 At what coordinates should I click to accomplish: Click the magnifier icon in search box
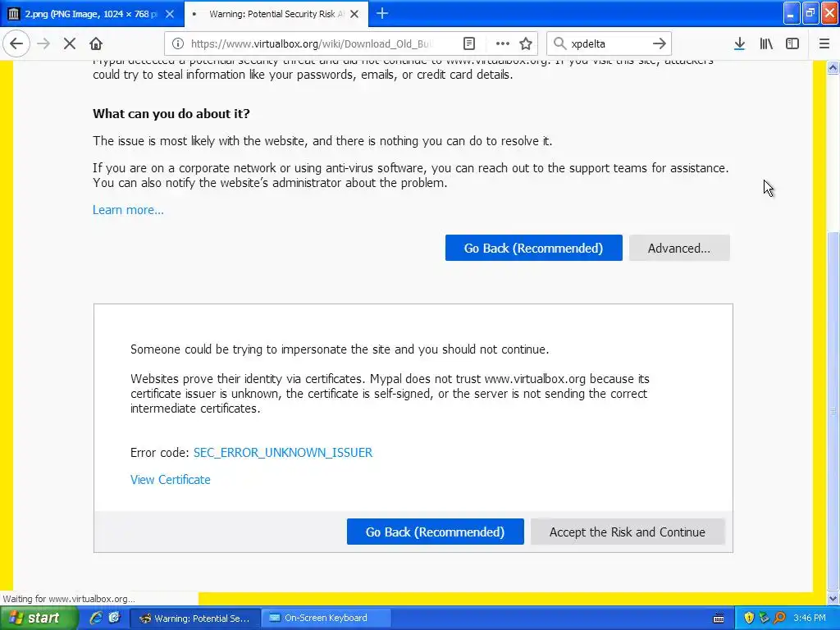559,43
